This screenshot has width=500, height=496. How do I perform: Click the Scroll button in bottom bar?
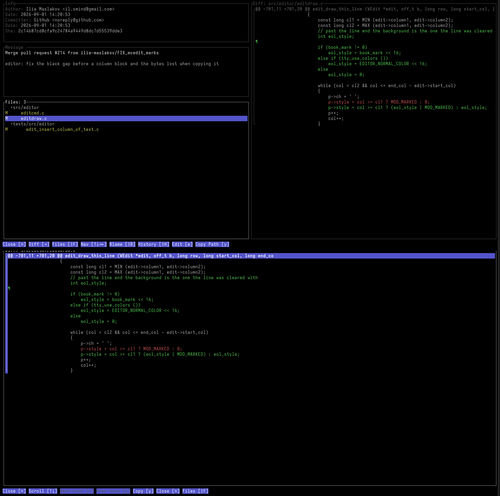pyautogui.click(x=43, y=491)
